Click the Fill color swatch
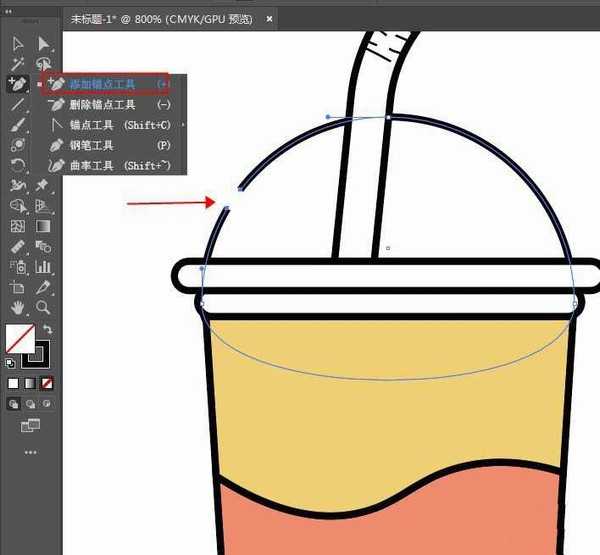This screenshot has width=600, height=555. click(x=20, y=338)
